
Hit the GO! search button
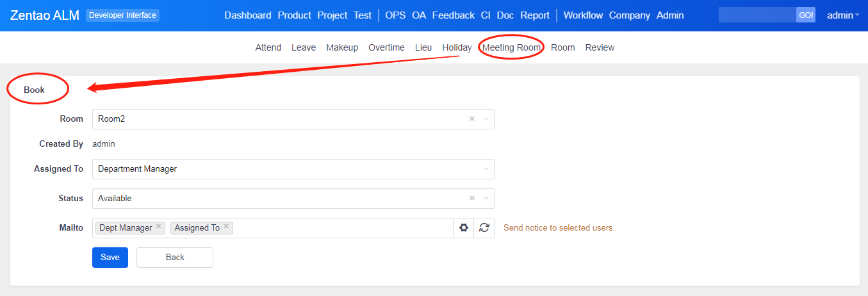(x=805, y=15)
